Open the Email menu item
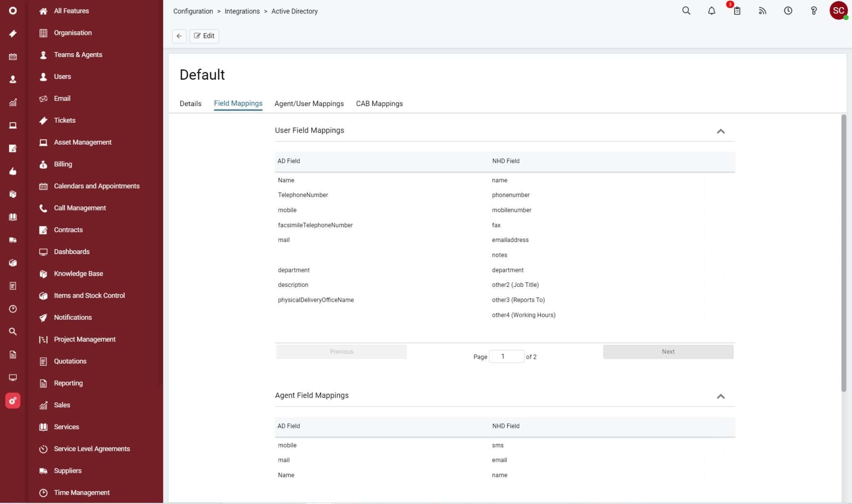Viewport: 852px width, 504px height. click(x=62, y=99)
